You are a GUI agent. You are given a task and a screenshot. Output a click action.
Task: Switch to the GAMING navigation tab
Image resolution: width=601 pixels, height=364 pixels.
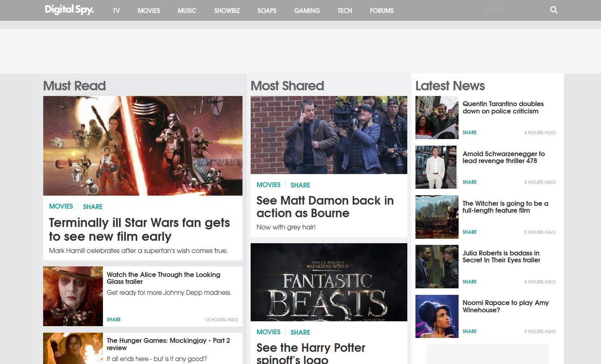(x=307, y=11)
